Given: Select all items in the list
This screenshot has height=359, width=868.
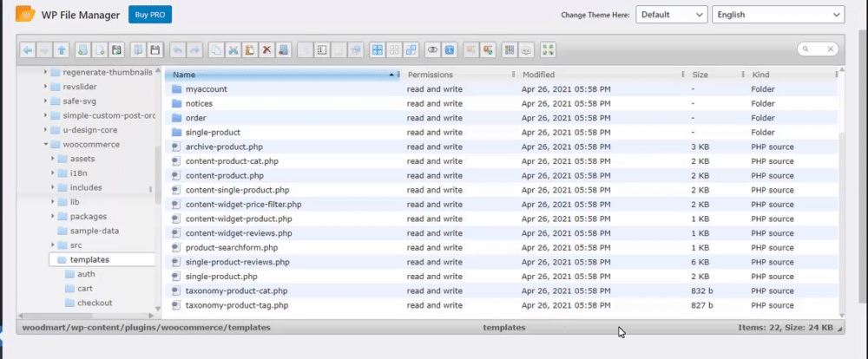Looking at the screenshot, I should [x=377, y=49].
